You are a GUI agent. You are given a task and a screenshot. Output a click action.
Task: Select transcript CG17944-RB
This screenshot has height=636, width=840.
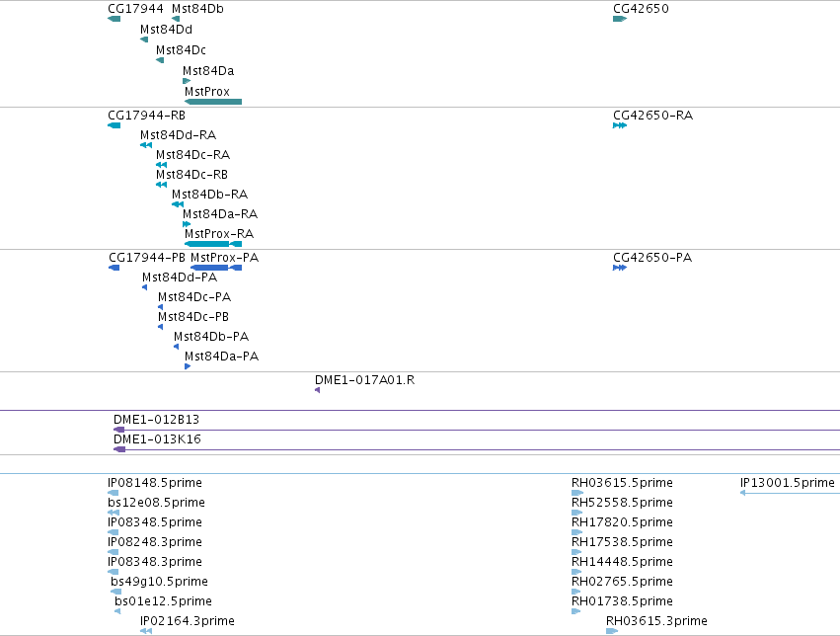(147, 116)
